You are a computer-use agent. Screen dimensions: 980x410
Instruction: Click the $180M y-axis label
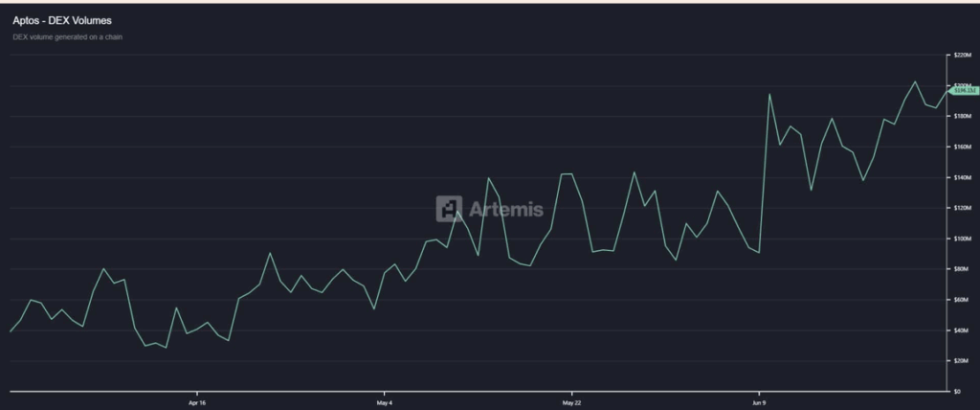tap(961, 117)
